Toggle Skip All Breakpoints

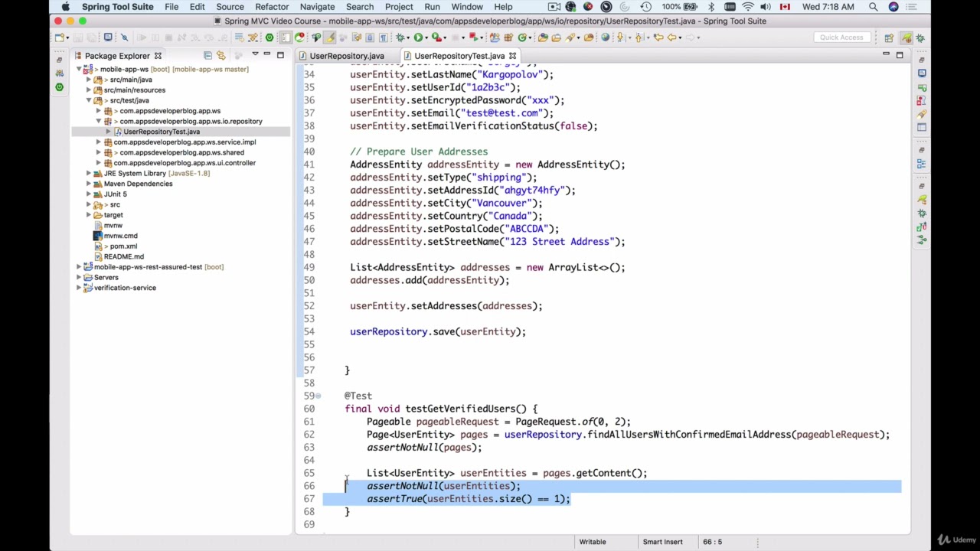coord(125,37)
